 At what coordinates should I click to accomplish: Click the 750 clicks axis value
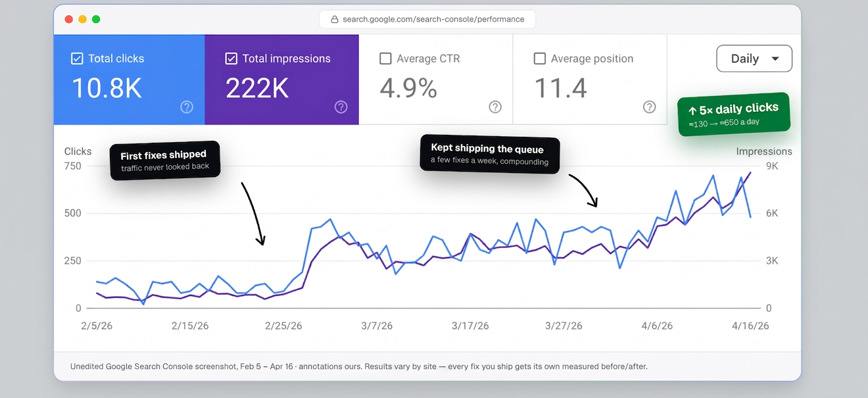click(72, 166)
